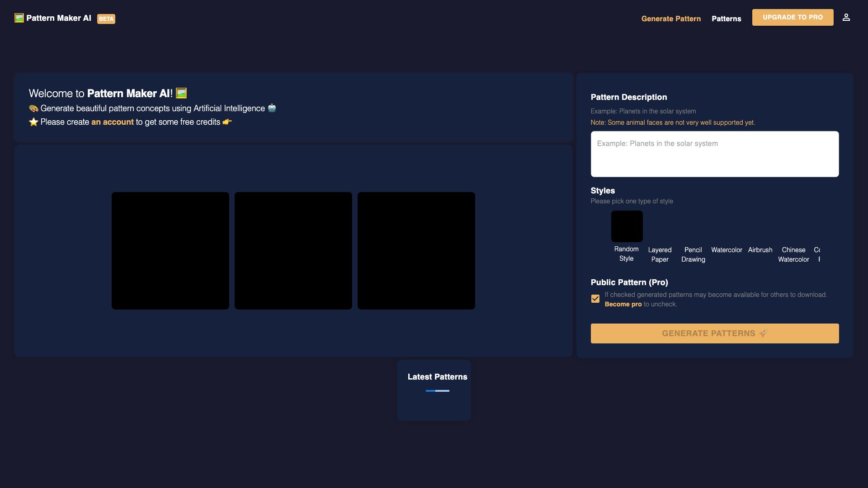The height and width of the screenshot is (488, 868).
Task: Click the animal faces note text
Action: point(673,122)
